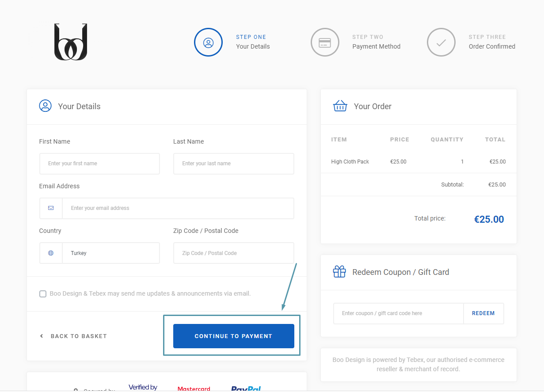Click the High Cloth Pack item name
This screenshot has height=392, width=544.
pyautogui.click(x=350, y=162)
